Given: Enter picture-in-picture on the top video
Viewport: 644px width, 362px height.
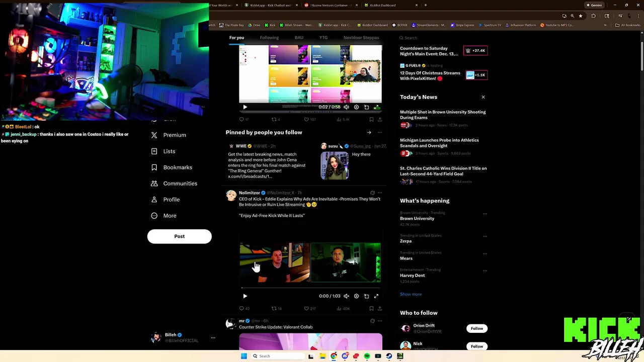Looking at the screenshot, I should coord(366,107).
